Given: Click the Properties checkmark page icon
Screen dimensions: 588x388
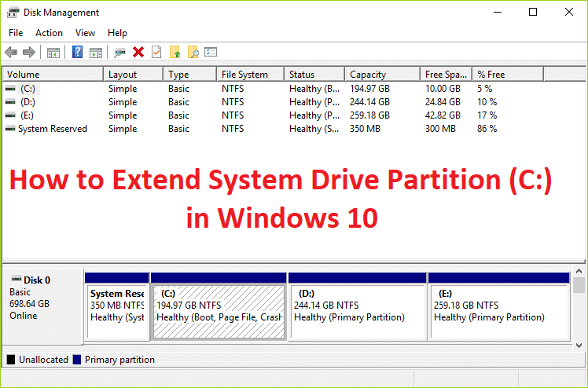Looking at the screenshot, I should pyautogui.click(x=156, y=53).
